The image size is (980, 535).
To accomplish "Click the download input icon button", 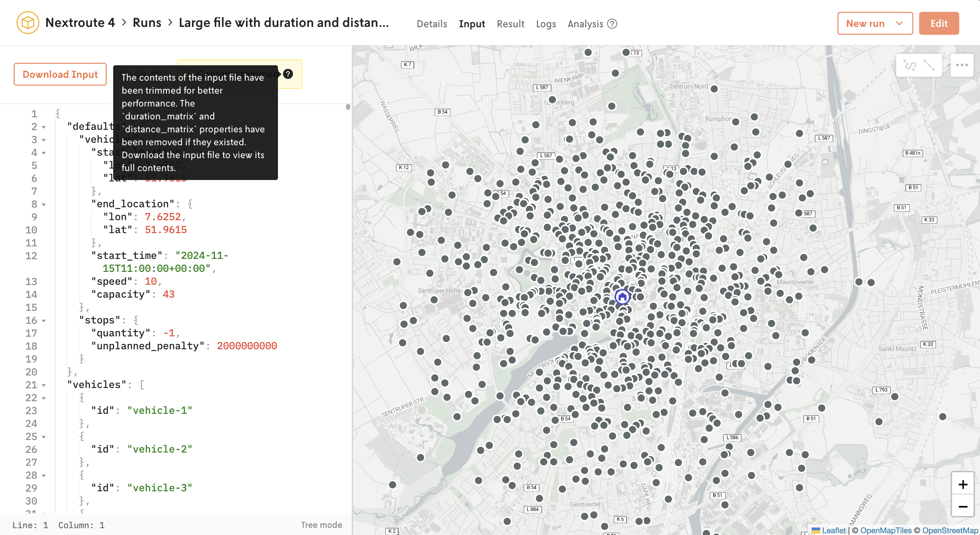I will tap(60, 74).
